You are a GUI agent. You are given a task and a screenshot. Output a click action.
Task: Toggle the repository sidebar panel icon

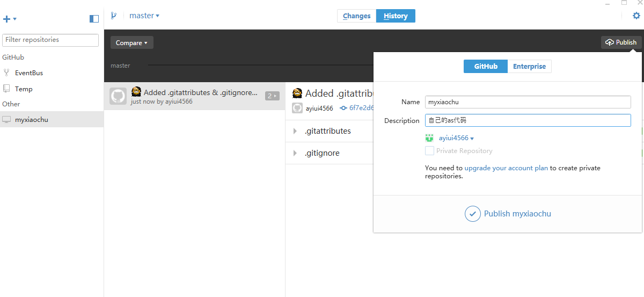(94, 19)
